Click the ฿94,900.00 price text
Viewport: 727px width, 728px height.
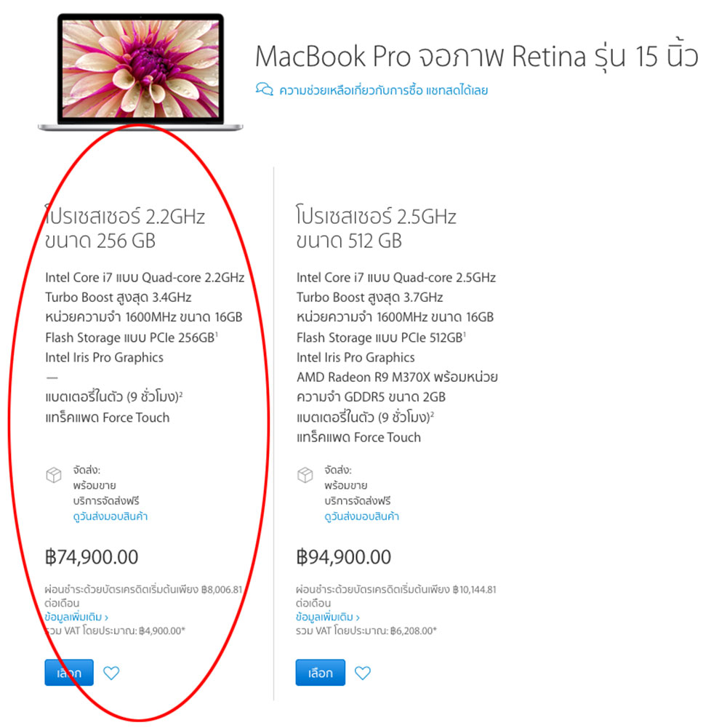click(344, 556)
